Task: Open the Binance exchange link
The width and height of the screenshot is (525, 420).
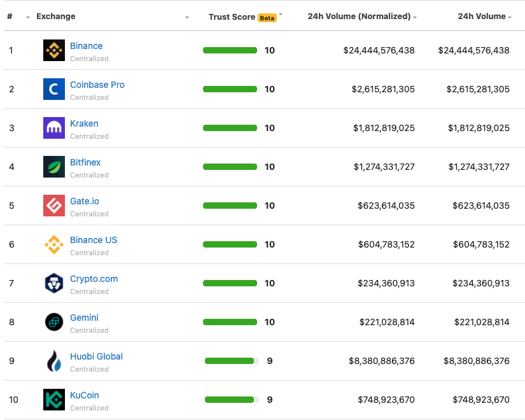Action: click(86, 46)
